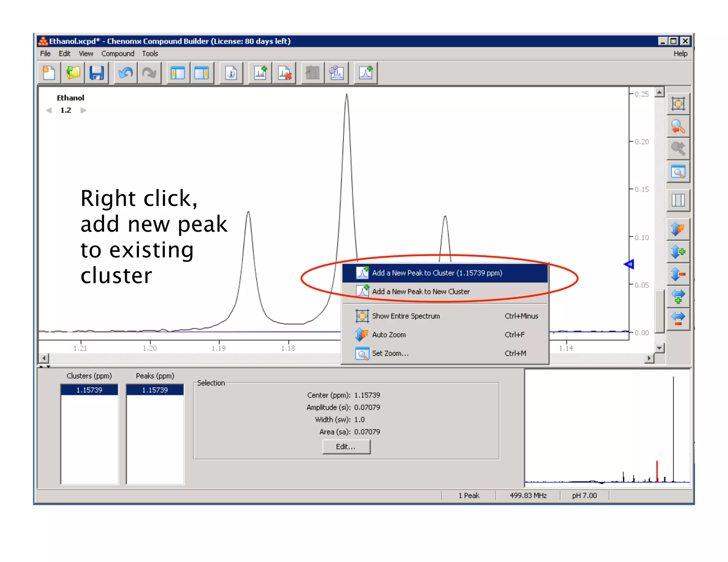Open the compound information icon
The width and height of the screenshot is (728, 562).
[231, 73]
